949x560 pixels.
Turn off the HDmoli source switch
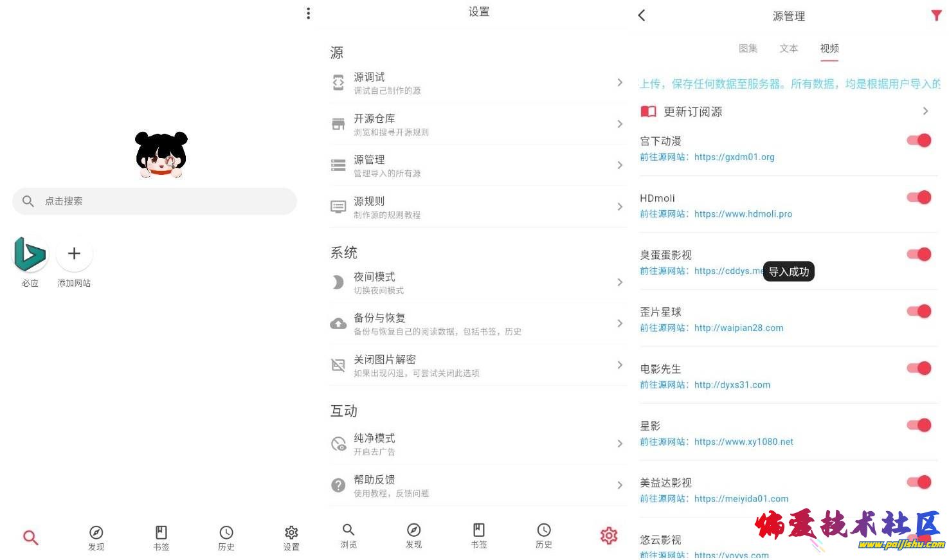click(x=919, y=197)
